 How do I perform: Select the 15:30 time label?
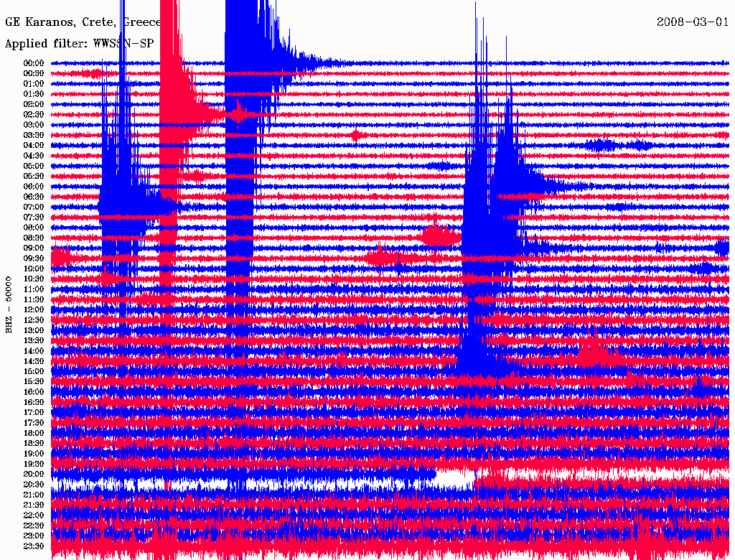coord(34,382)
